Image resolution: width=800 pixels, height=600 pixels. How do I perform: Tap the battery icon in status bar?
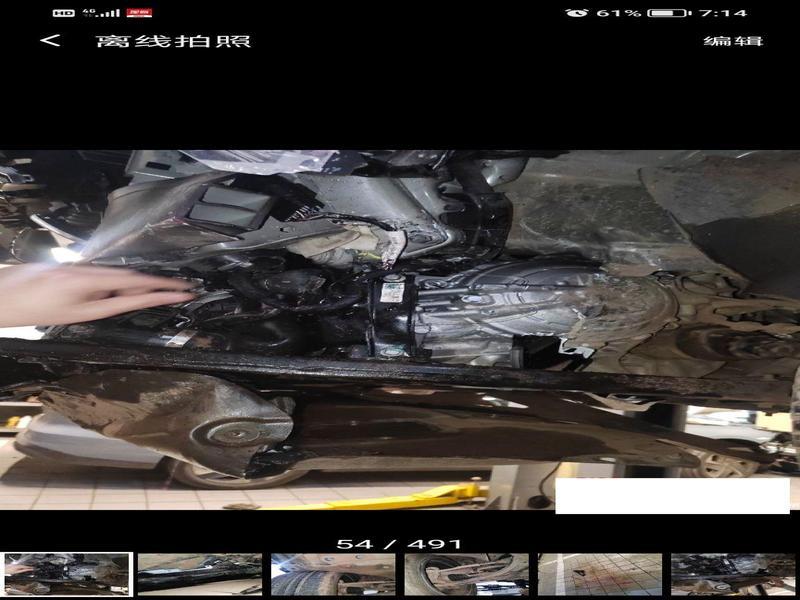(666, 13)
